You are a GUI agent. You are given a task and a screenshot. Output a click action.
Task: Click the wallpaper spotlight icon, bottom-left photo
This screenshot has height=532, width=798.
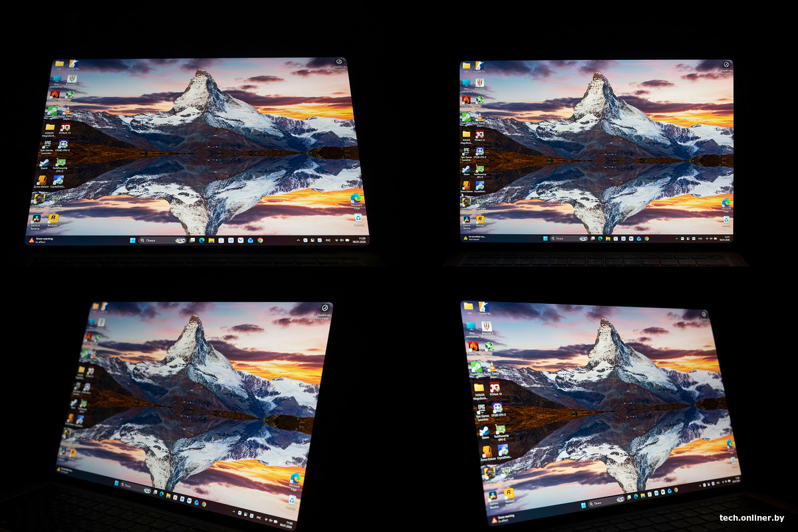point(325,307)
